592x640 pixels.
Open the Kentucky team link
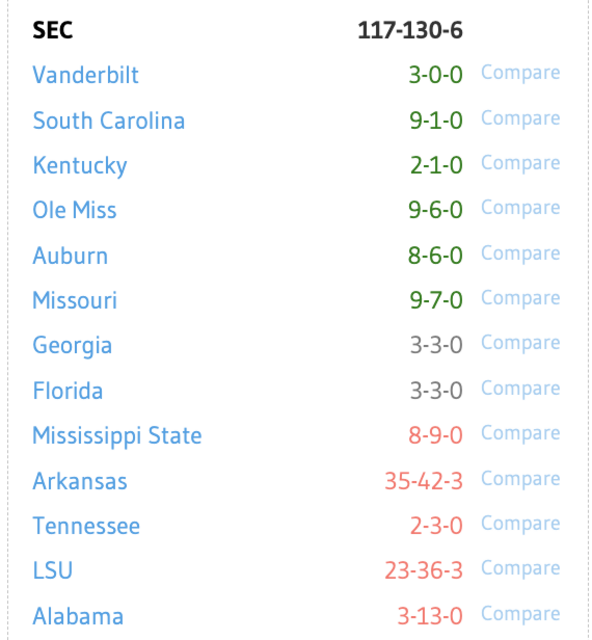80,166
